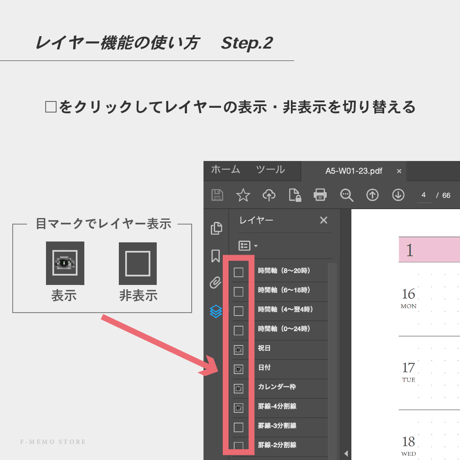Select layer name 時間軸（6〜18時）
460x460 pixels.
point(284,290)
